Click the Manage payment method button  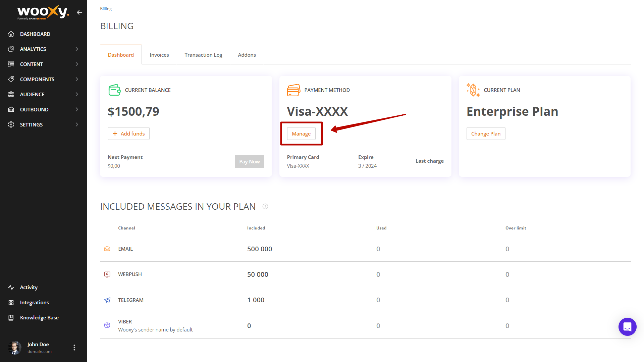point(301,133)
